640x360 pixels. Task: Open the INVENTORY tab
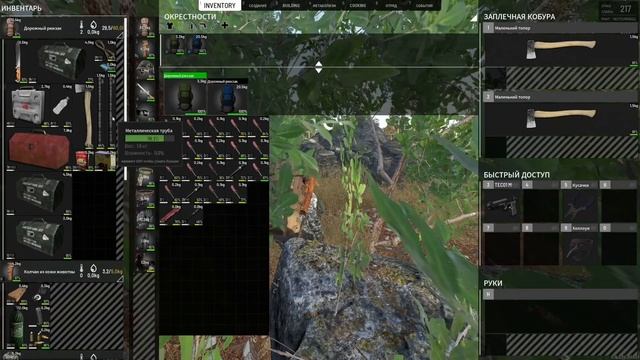[x=219, y=5]
